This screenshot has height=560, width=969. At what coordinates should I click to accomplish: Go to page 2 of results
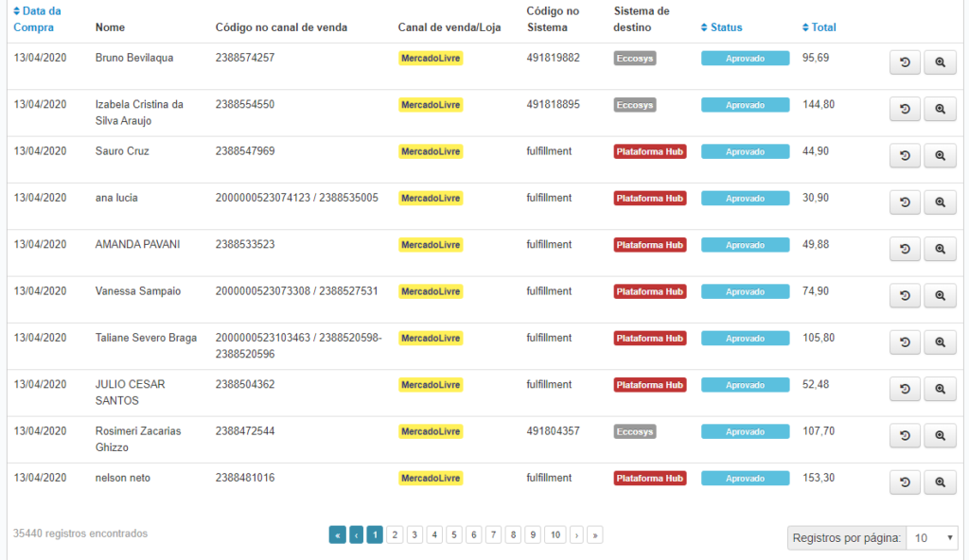(x=395, y=535)
